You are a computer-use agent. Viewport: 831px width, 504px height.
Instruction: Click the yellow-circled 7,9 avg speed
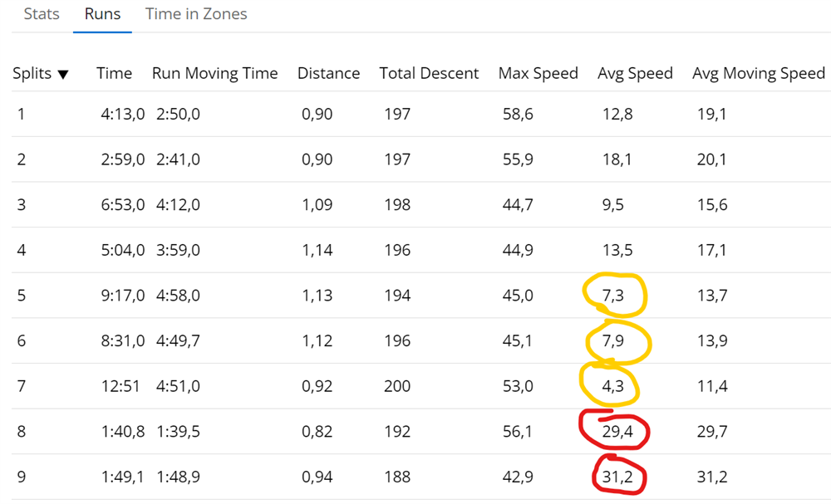(616, 340)
